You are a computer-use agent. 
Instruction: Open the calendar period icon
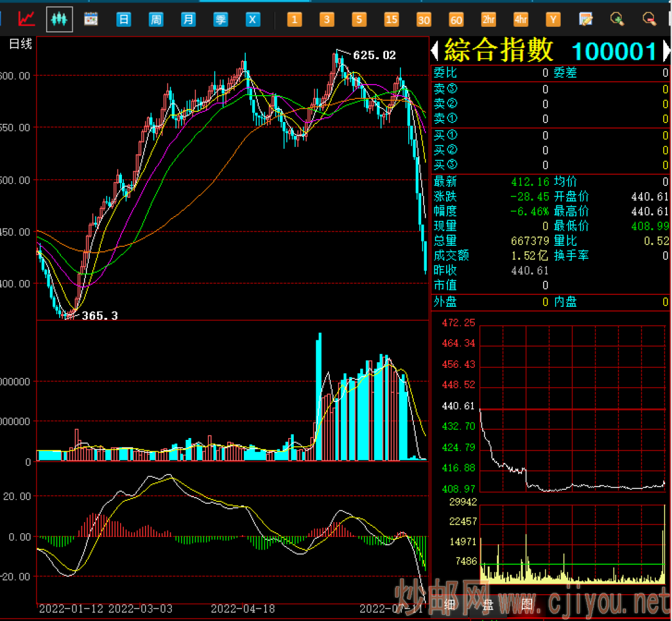pos(91,19)
